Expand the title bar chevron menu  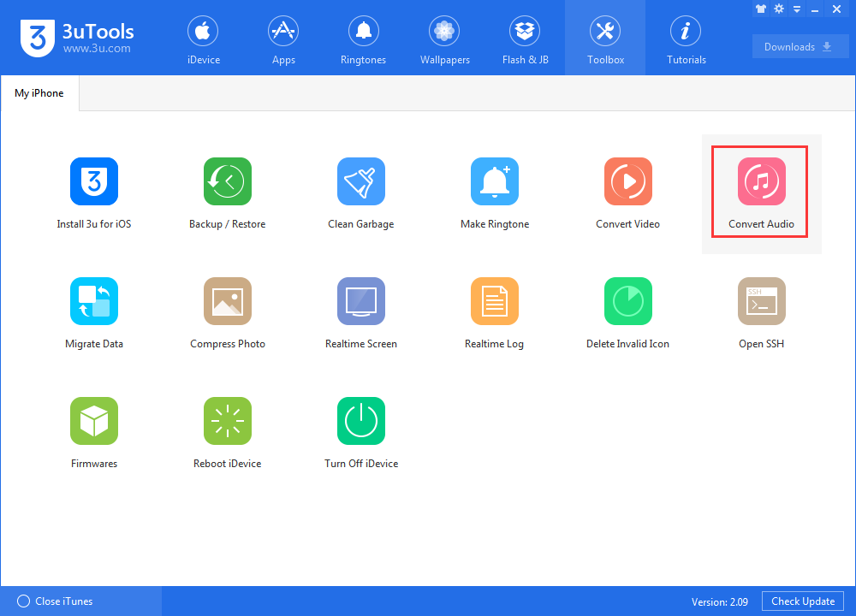(x=797, y=9)
